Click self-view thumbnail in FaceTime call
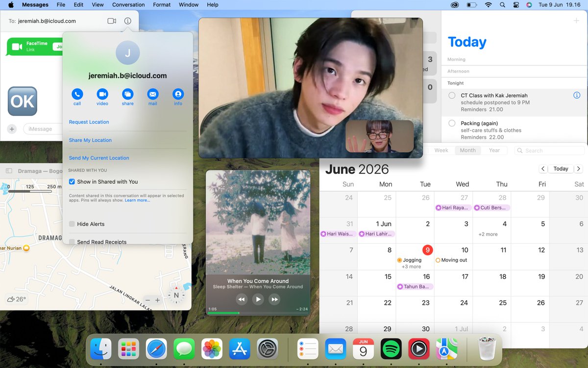This screenshot has width=588, height=368. [x=380, y=136]
